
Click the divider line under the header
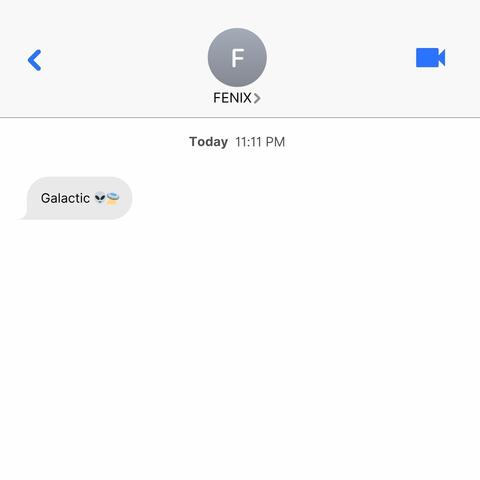click(x=240, y=117)
